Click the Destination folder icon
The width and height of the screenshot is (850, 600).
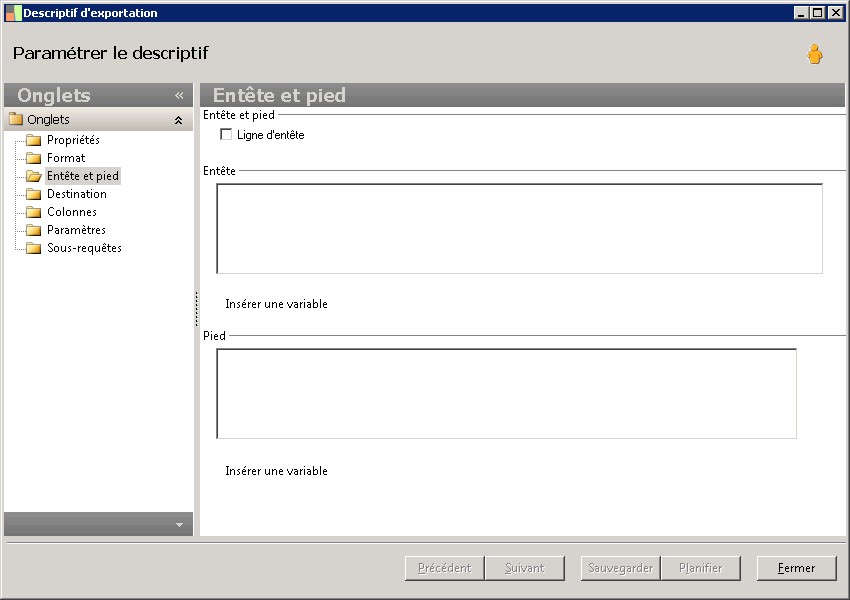pyautogui.click(x=34, y=194)
